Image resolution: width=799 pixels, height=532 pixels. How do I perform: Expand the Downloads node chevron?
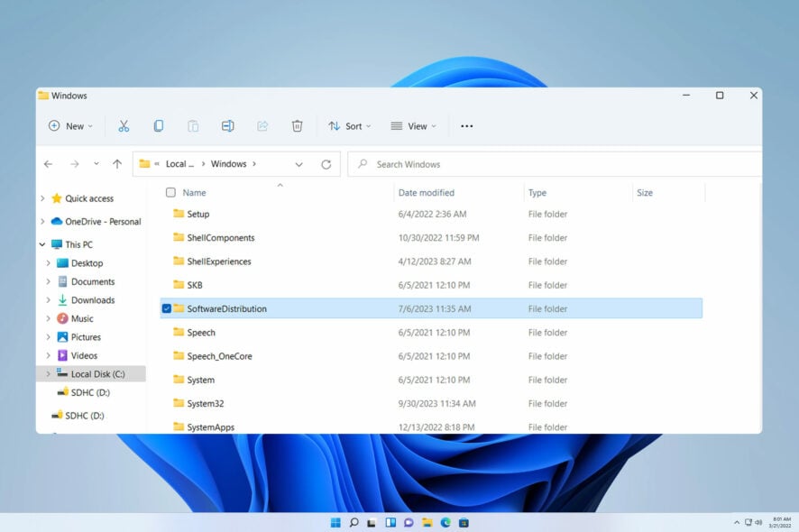pos(49,300)
